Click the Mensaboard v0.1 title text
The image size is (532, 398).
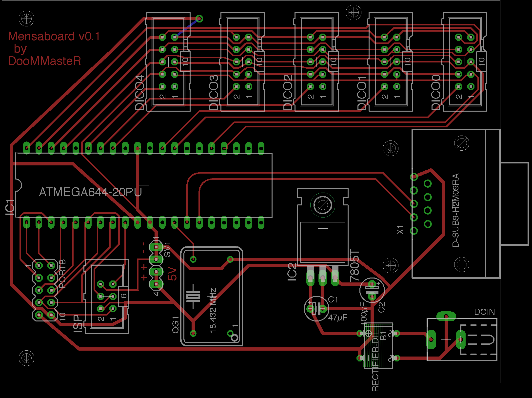point(54,37)
